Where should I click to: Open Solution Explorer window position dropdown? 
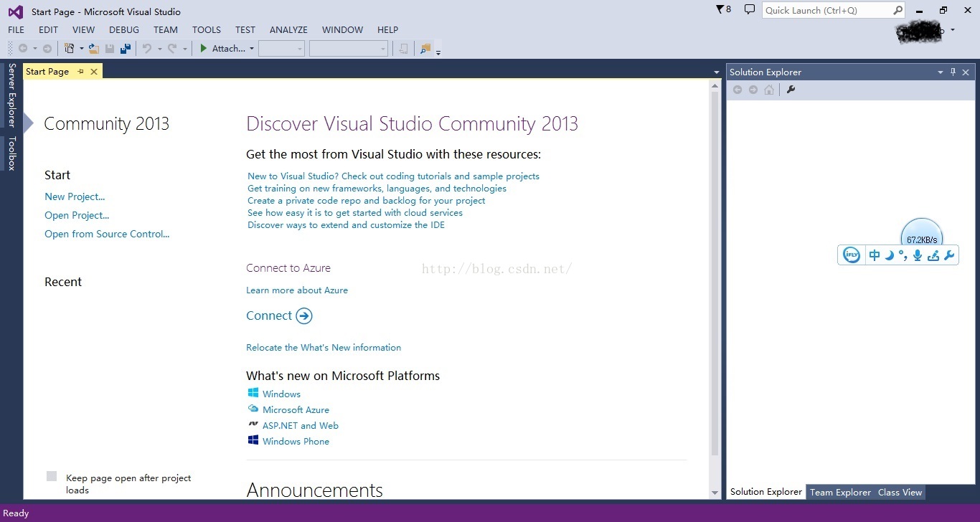940,72
